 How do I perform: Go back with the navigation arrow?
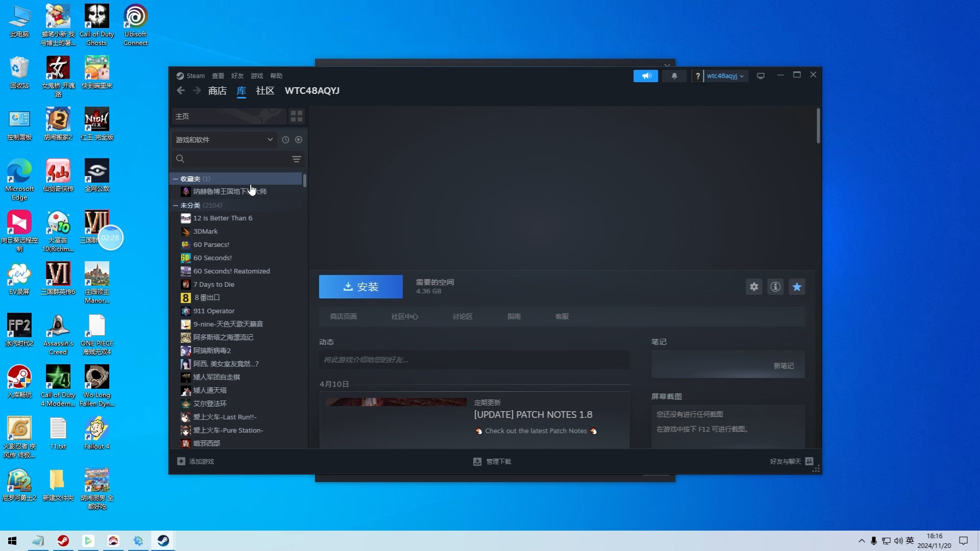(181, 90)
